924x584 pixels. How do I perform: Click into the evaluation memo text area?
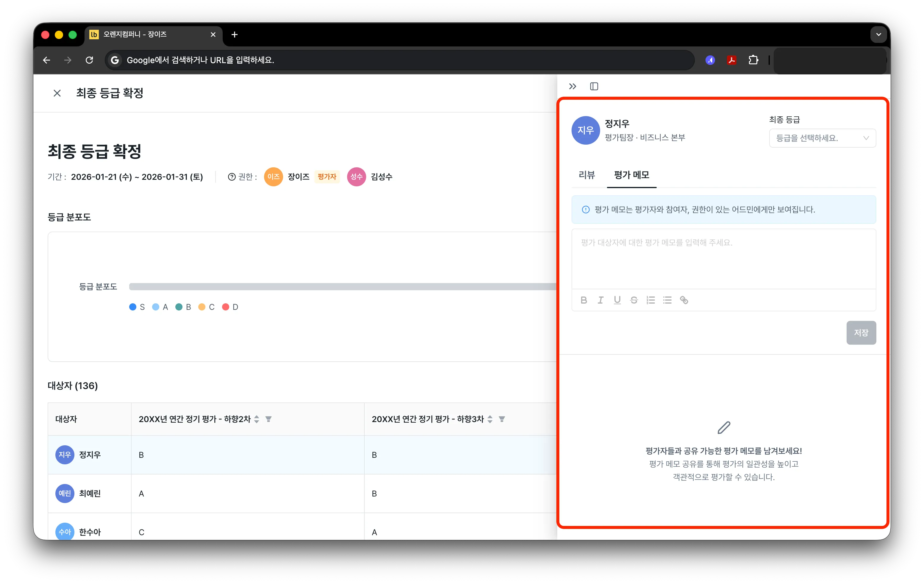[x=724, y=259]
